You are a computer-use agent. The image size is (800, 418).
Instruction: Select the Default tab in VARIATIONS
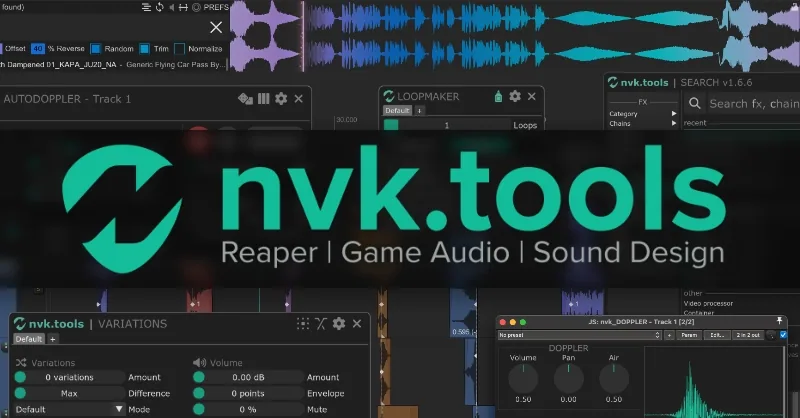click(29, 339)
